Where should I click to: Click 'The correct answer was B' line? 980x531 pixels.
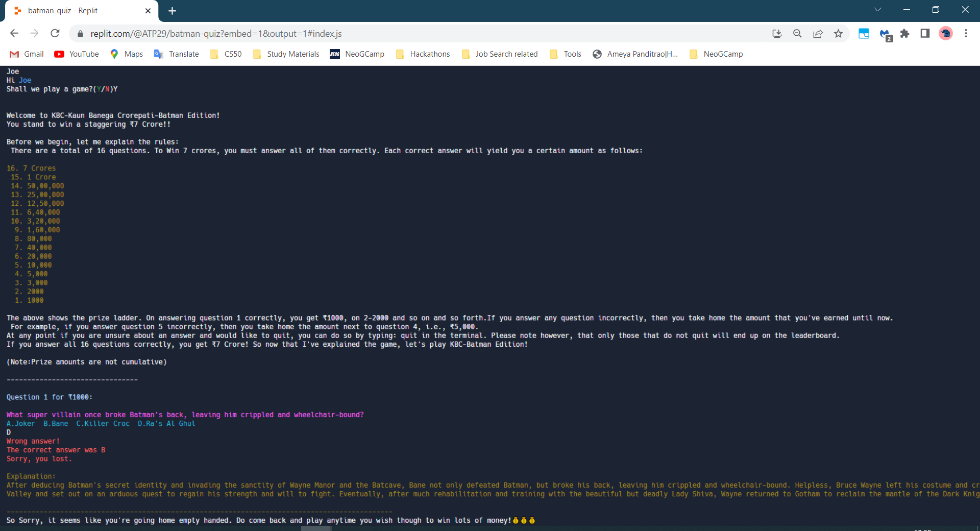click(56, 450)
